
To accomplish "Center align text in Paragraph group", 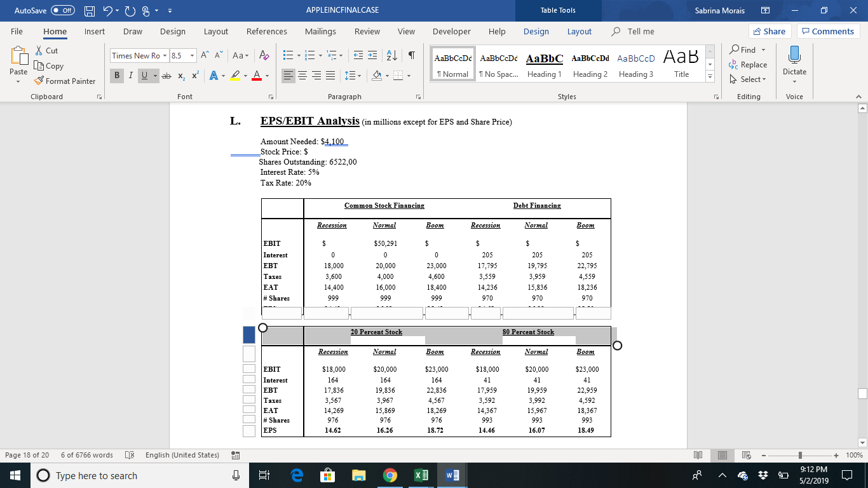I will 301,76.
